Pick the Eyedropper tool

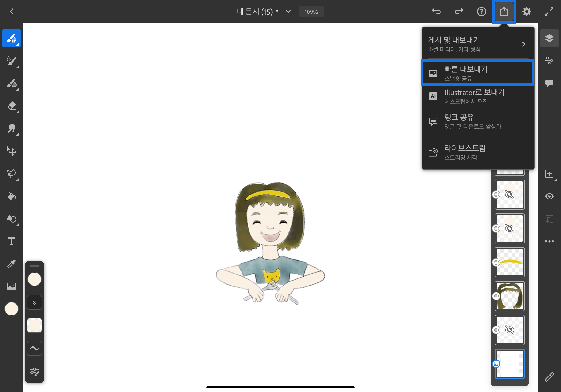click(x=11, y=264)
